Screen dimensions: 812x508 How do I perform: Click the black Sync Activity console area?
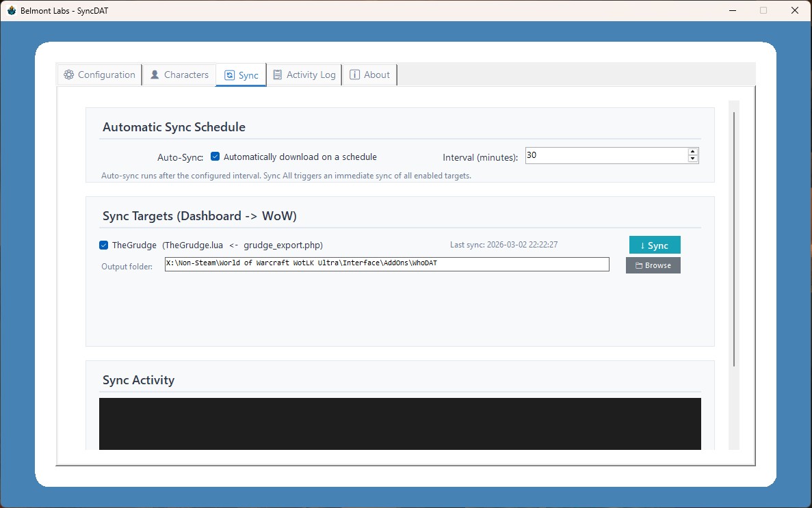coord(400,423)
